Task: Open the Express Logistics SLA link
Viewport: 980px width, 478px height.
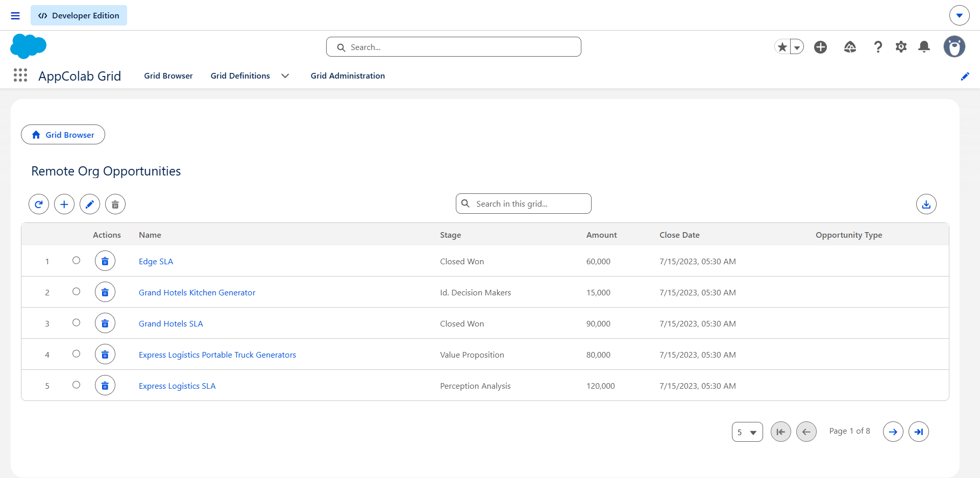Action: pyautogui.click(x=177, y=386)
